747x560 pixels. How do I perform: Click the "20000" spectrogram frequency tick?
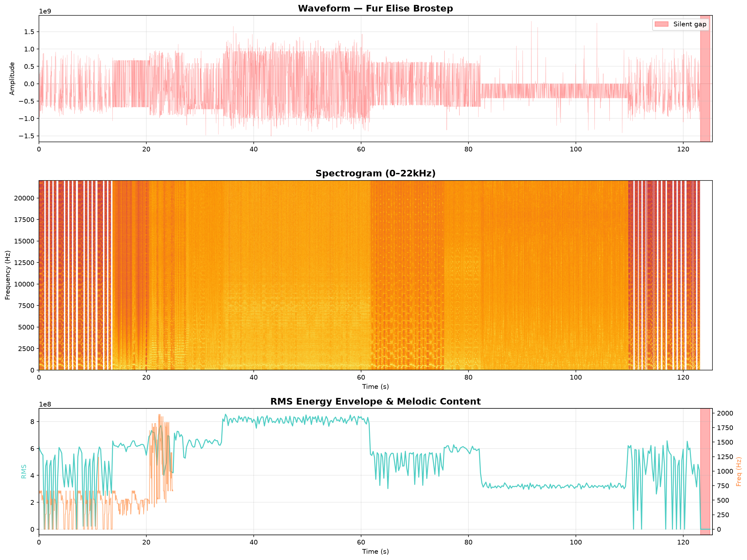24,198
